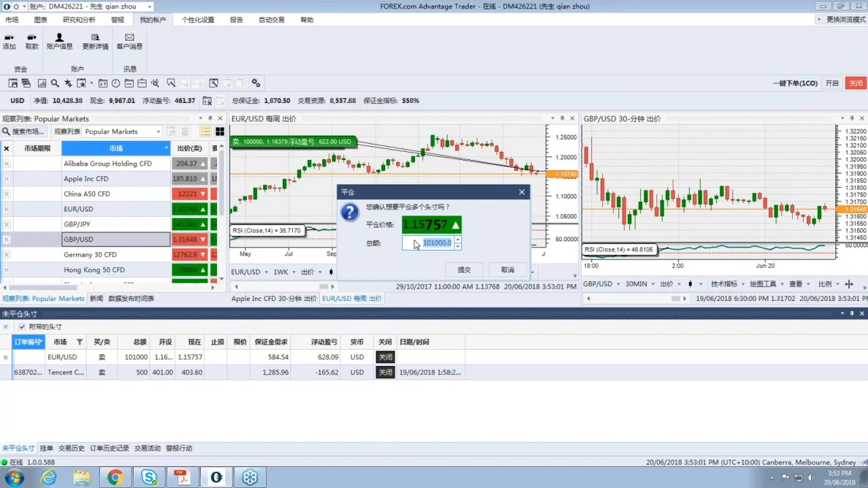Click the 市场 column filter funnel icon

pyautogui.click(x=79, y=342)
